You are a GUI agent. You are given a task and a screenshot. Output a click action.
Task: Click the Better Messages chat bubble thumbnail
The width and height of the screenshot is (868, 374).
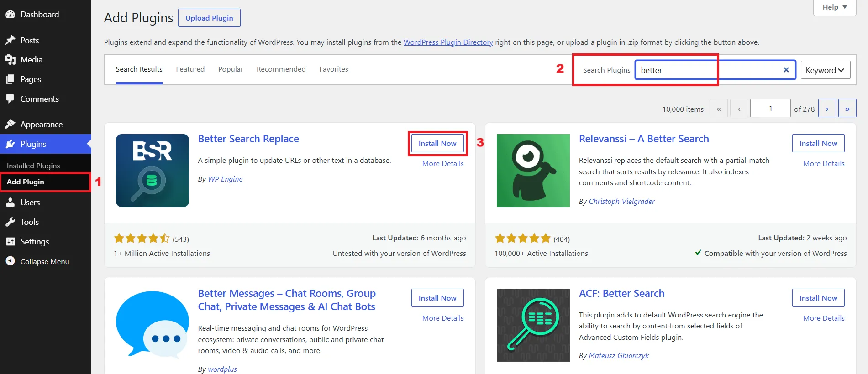click(153, 325)
